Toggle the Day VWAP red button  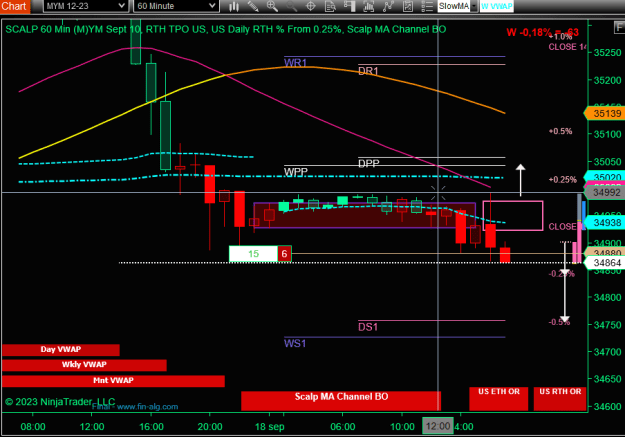(61, 350)
